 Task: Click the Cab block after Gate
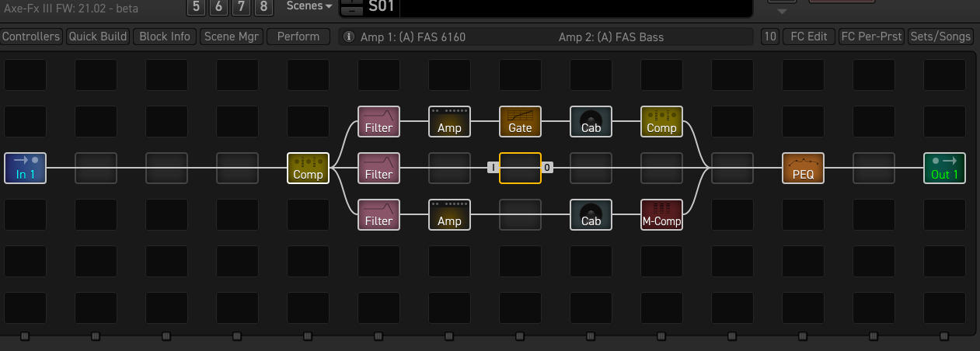591,121
